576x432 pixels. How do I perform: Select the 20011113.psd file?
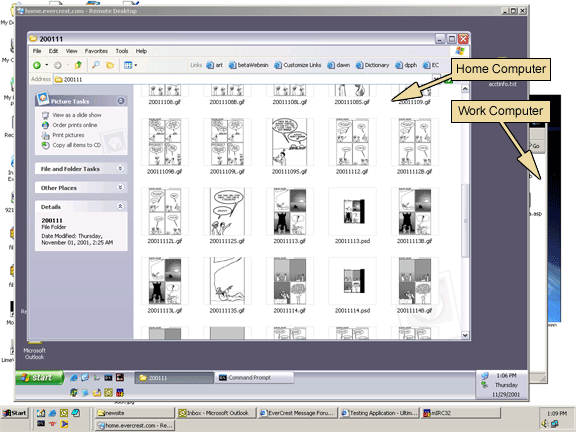pyautogui.click(x=352, y=212)
